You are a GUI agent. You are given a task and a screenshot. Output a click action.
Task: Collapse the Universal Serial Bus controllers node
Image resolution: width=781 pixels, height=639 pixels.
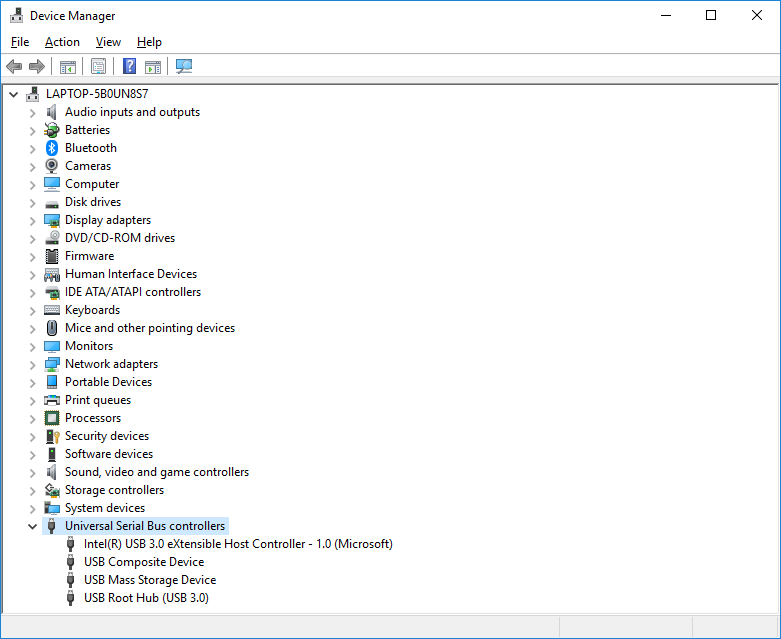32,526
